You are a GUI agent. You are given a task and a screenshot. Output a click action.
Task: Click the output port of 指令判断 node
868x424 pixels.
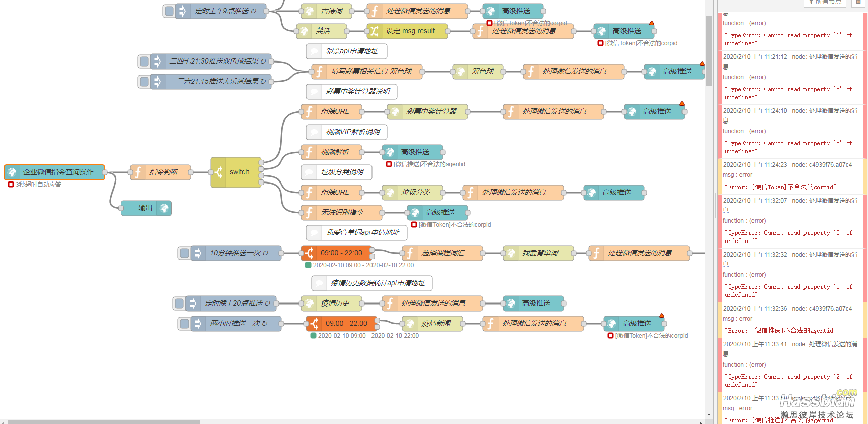[191, 172]
